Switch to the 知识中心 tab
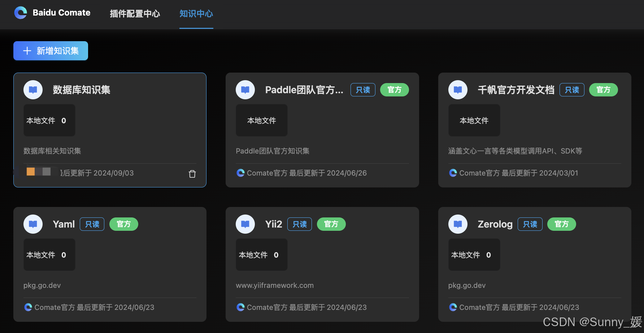 [x=196, y=14]
